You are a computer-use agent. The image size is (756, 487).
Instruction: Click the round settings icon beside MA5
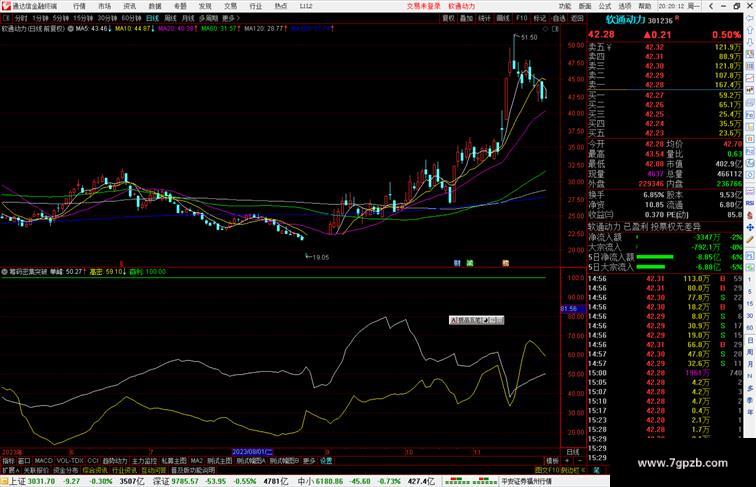[x=70, y=29]
